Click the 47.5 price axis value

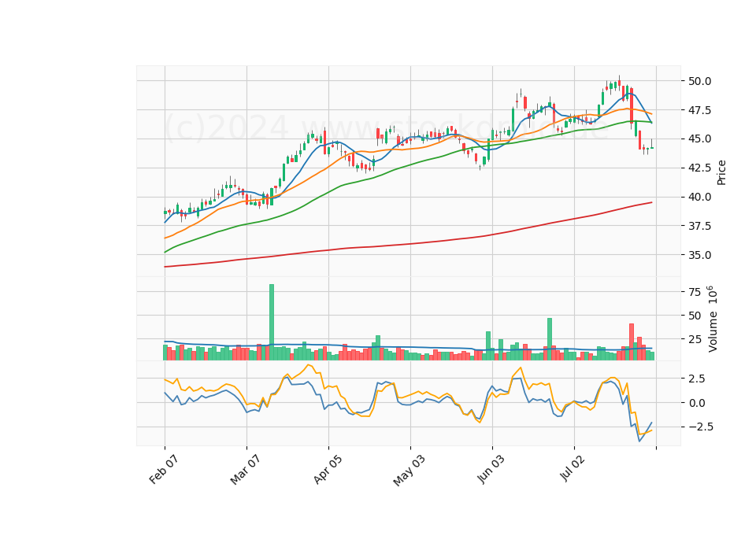(x=699, y=110)
